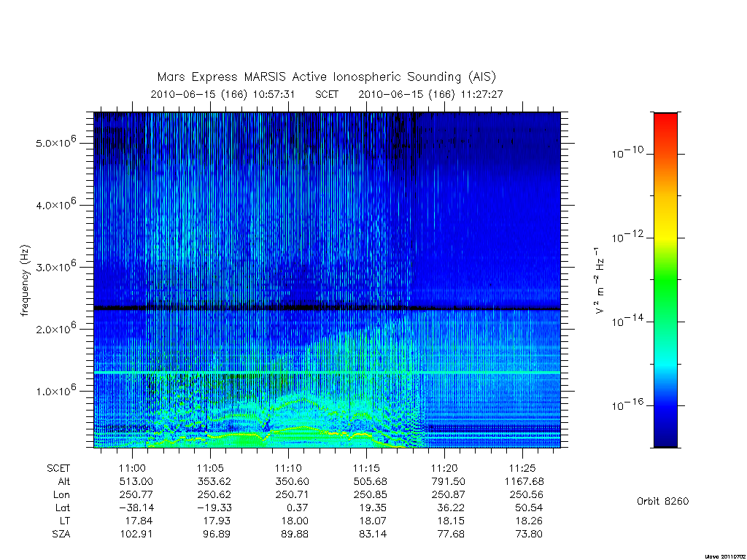Click local time value 17.84

(x=139, y=521)
